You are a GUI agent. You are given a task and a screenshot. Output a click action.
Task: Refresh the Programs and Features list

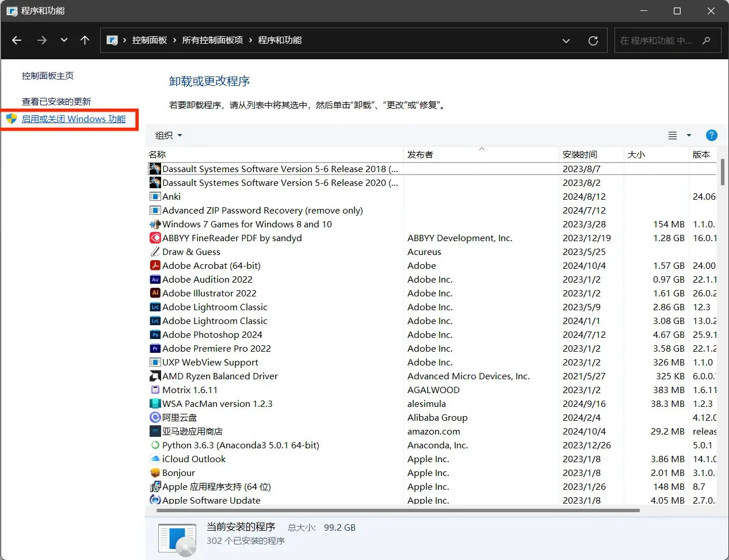(593, 40)
